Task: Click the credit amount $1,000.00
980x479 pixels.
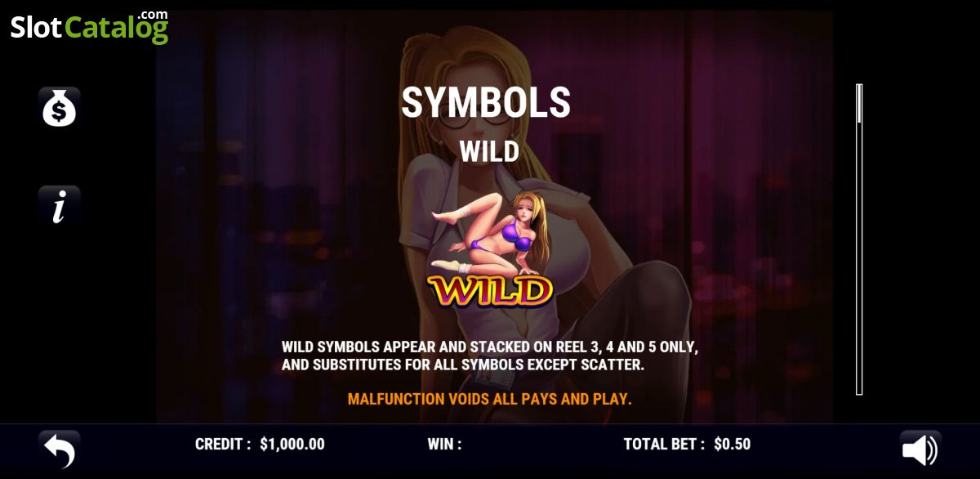Action: [292, 444]
